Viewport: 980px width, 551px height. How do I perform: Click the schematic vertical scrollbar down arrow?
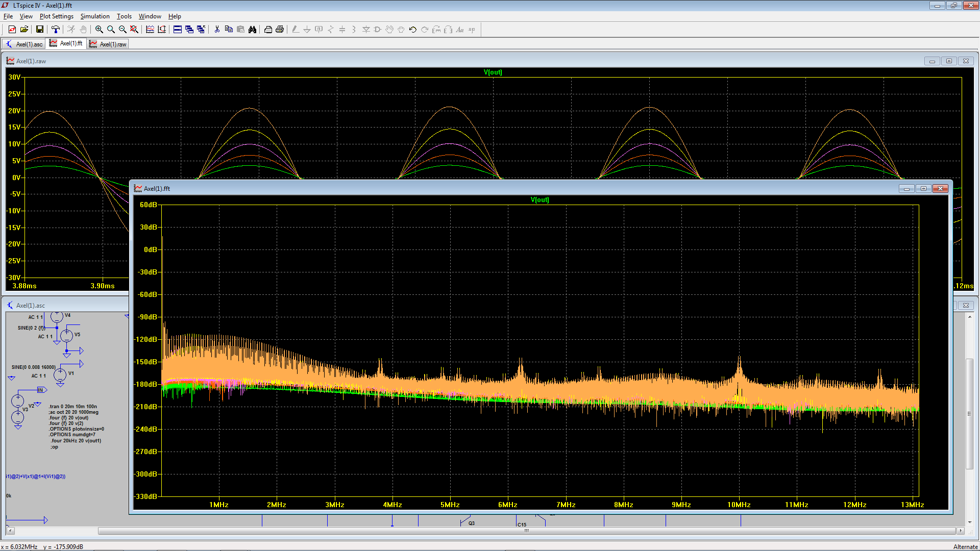pyautogui.click(x=970, y=522)
